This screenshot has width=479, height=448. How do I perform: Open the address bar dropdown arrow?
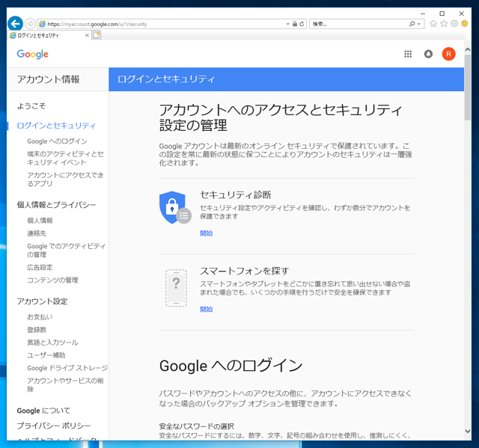pyautogui.click(x=287, y=24)
